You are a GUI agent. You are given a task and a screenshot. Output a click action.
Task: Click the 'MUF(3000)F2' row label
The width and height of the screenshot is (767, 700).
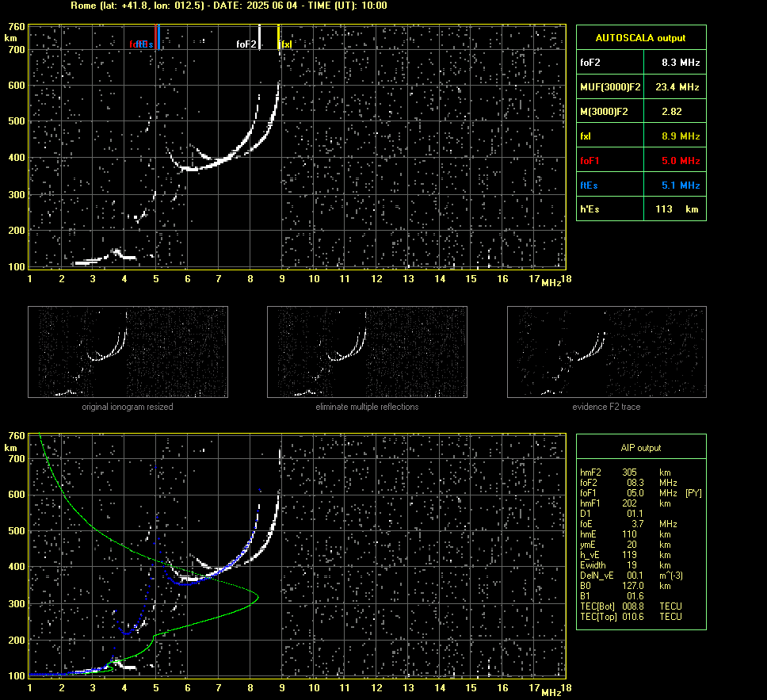610,87
